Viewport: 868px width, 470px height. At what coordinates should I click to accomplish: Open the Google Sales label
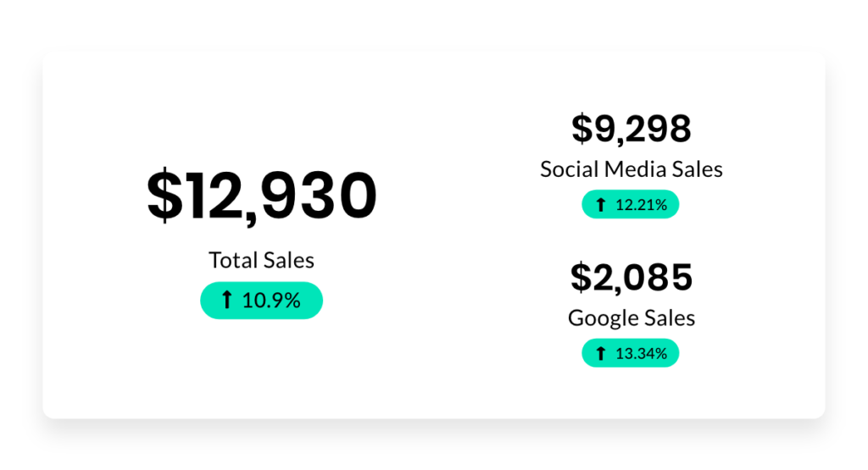(631, 318)
